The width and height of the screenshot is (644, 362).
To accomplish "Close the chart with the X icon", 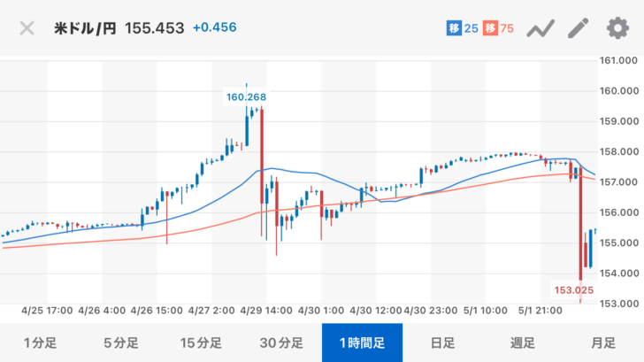I will coord(27,28).
